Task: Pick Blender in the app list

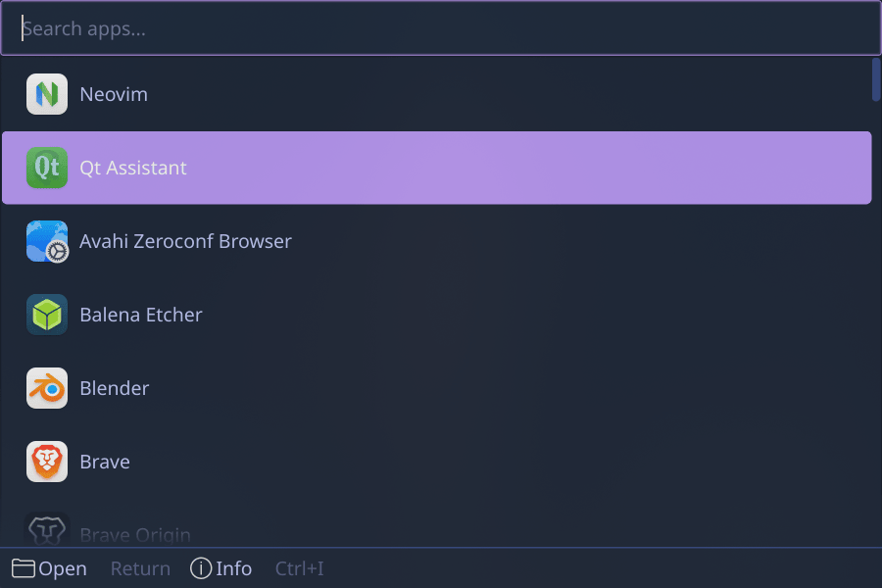Action: point(437,388)
